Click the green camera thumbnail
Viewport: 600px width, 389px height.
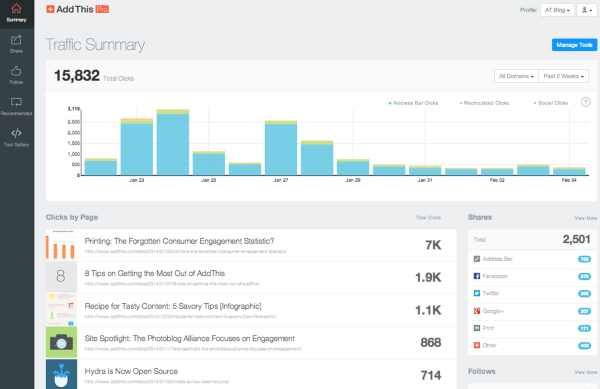pyautogui.click(x=61, y=342)
